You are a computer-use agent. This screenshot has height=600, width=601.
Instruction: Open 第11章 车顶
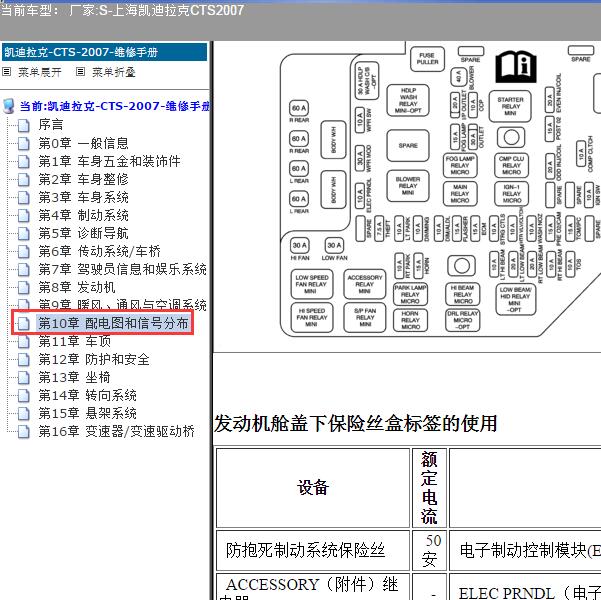[74, 341]
